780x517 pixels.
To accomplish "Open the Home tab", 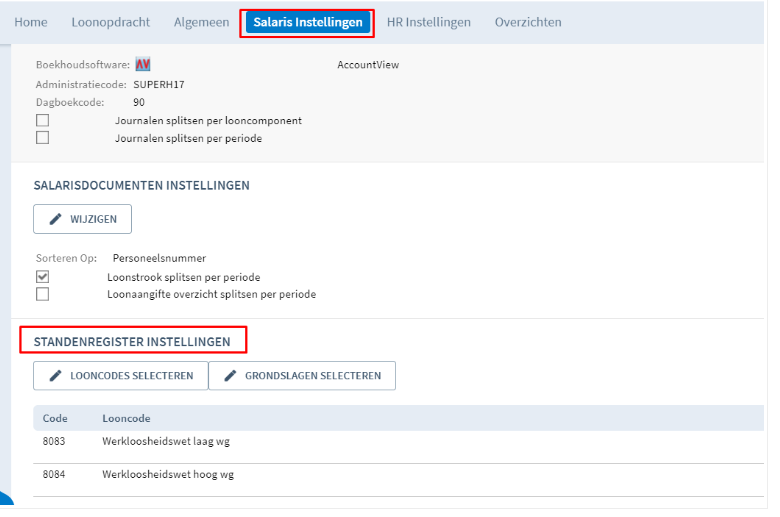I will pyautogui.click(x=30, y=22).
